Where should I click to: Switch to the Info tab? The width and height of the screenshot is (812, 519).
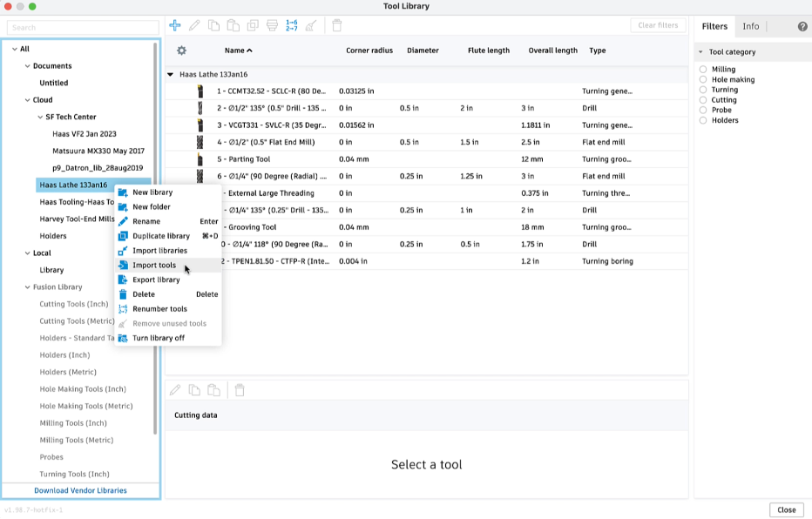(x=750, y=26)
